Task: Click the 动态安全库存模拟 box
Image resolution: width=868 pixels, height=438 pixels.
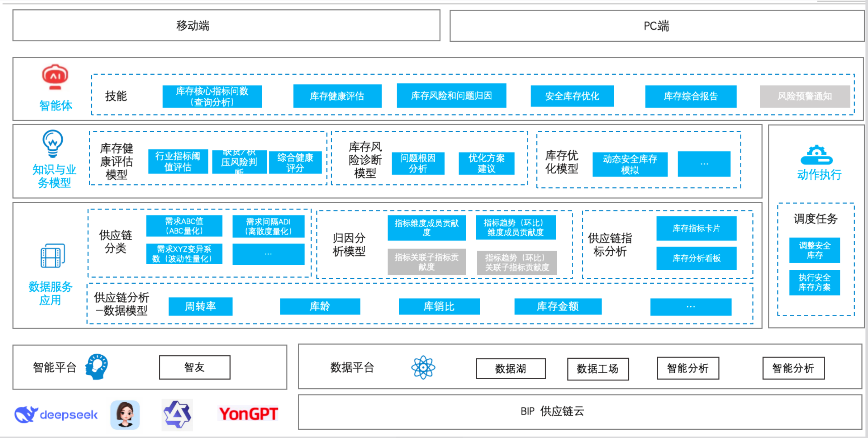Action: point(630,164)
